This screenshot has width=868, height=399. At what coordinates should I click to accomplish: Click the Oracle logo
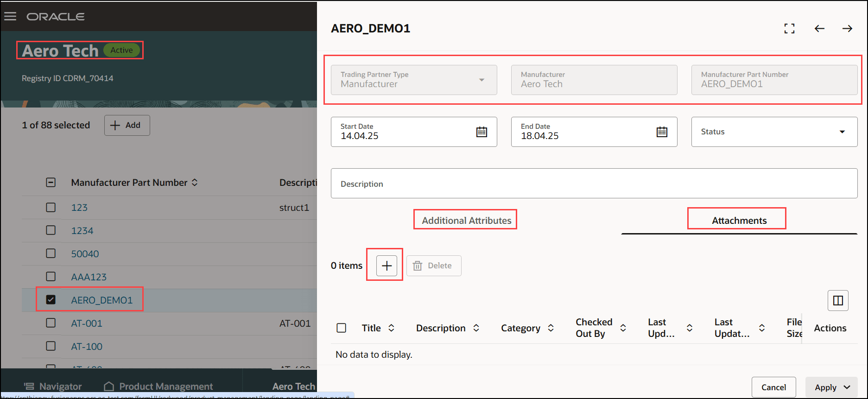click(56, 17)
